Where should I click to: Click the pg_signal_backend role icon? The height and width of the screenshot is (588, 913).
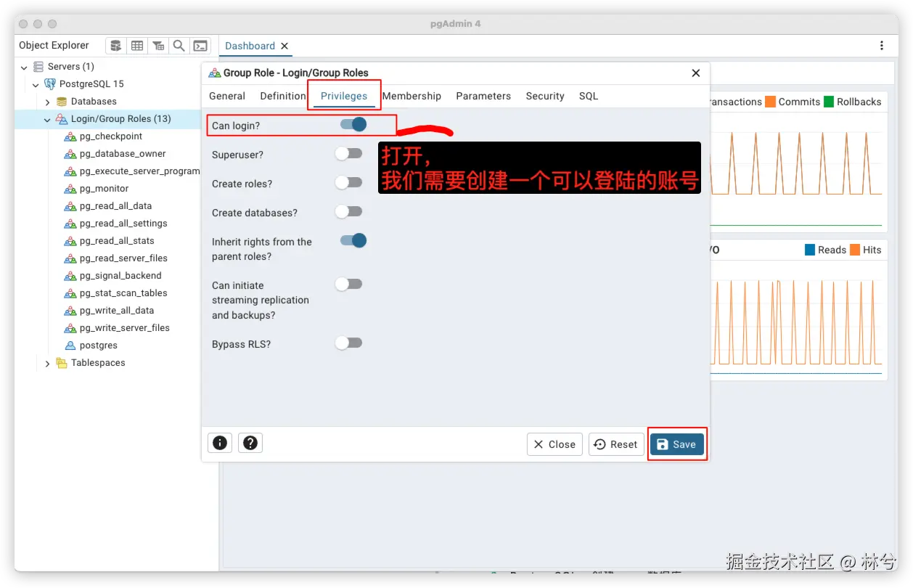70,276
